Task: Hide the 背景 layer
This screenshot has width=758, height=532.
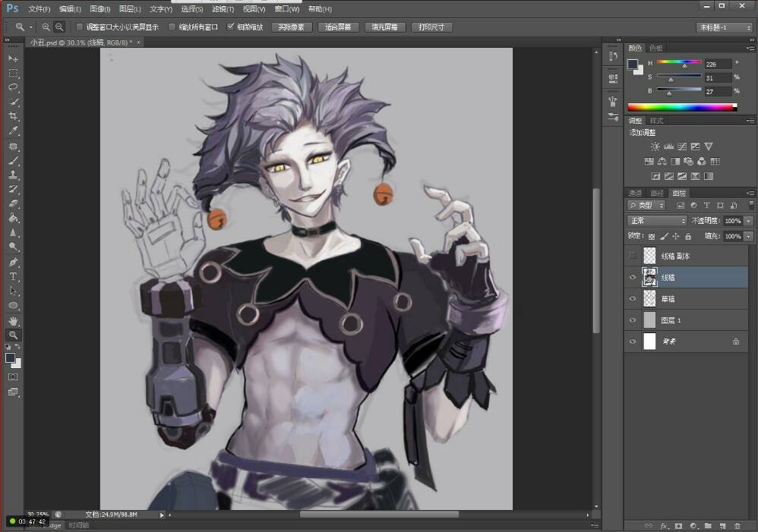Action: click(x=633, y=342)
